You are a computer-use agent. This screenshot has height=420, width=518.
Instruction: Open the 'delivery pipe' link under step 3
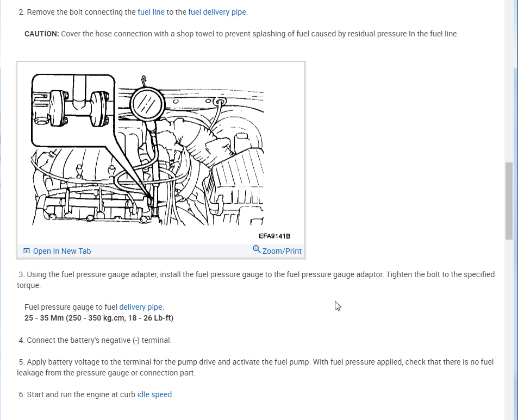click(141, 307)
